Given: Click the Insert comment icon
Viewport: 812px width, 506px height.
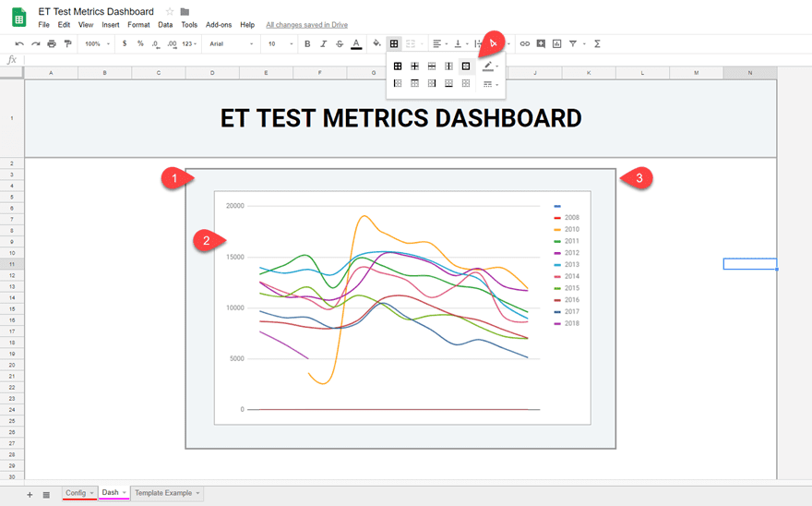Looking at the screenshot, I should (541, 44).
